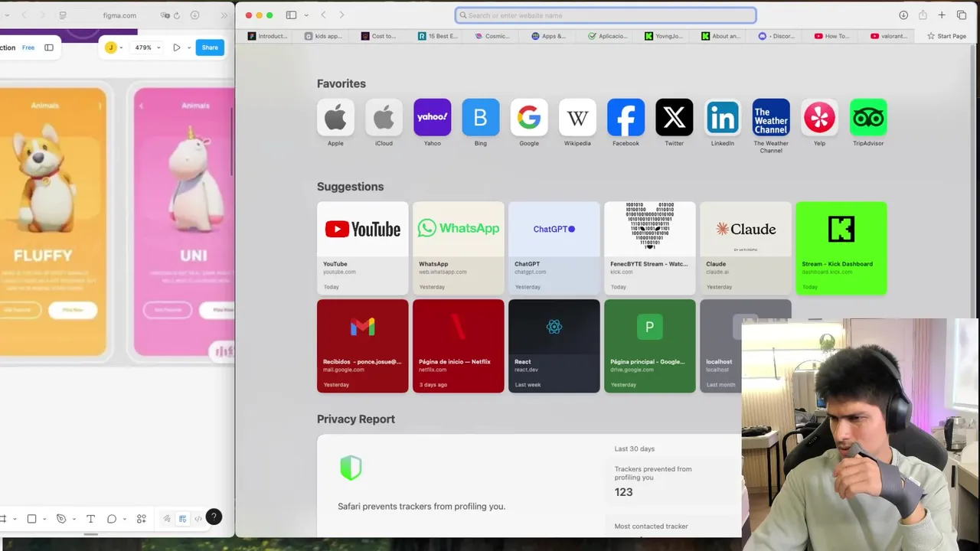Open the 'Introduct...' bookmark tab
The height and width of the screenshot is (551, 980).
point(268,36)
